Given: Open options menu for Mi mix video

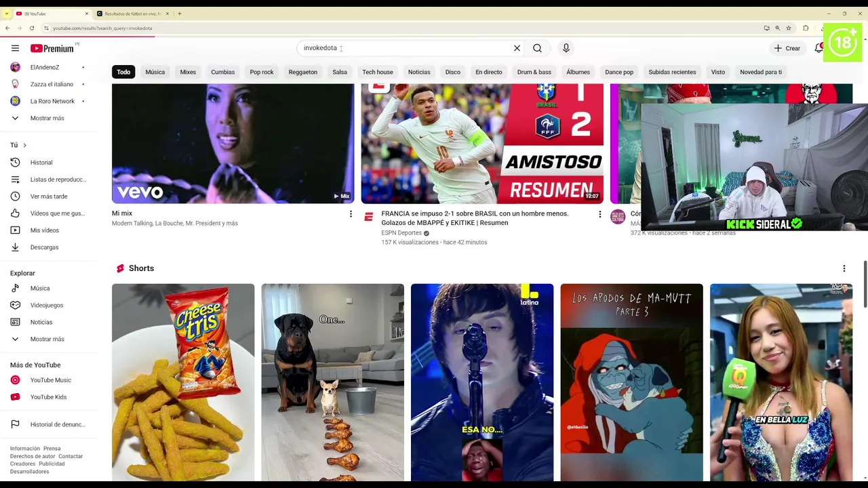Looking at the screenshot, I should 351,214.
